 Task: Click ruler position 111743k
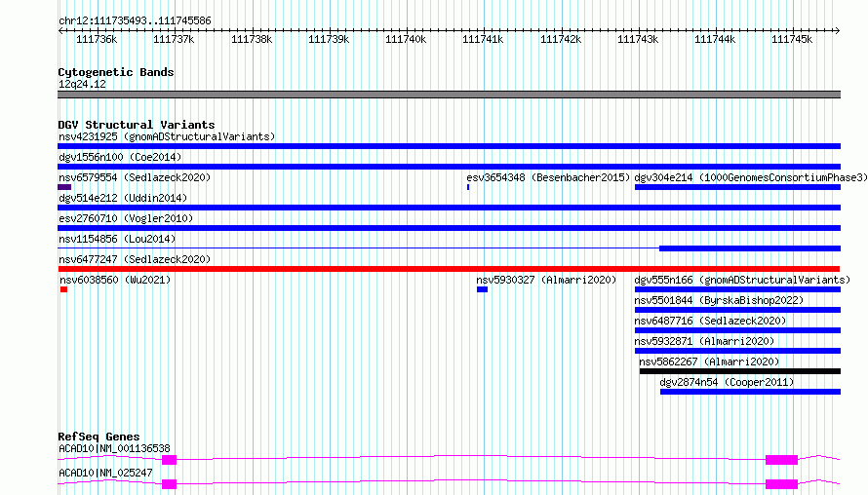click(638, 39)
